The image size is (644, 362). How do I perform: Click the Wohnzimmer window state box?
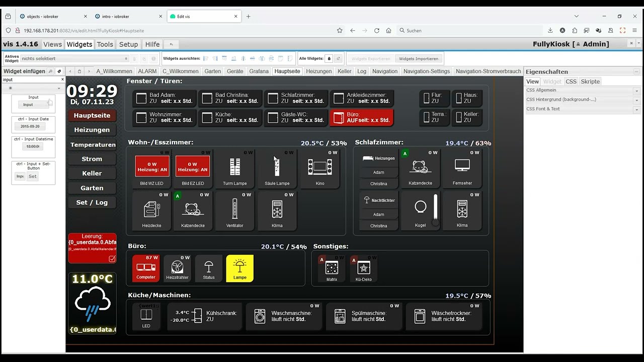tap(165, 117)
